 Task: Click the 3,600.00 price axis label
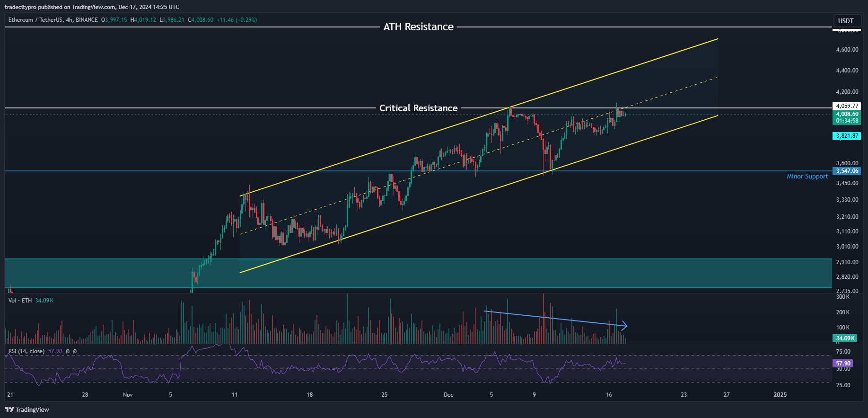847,163
